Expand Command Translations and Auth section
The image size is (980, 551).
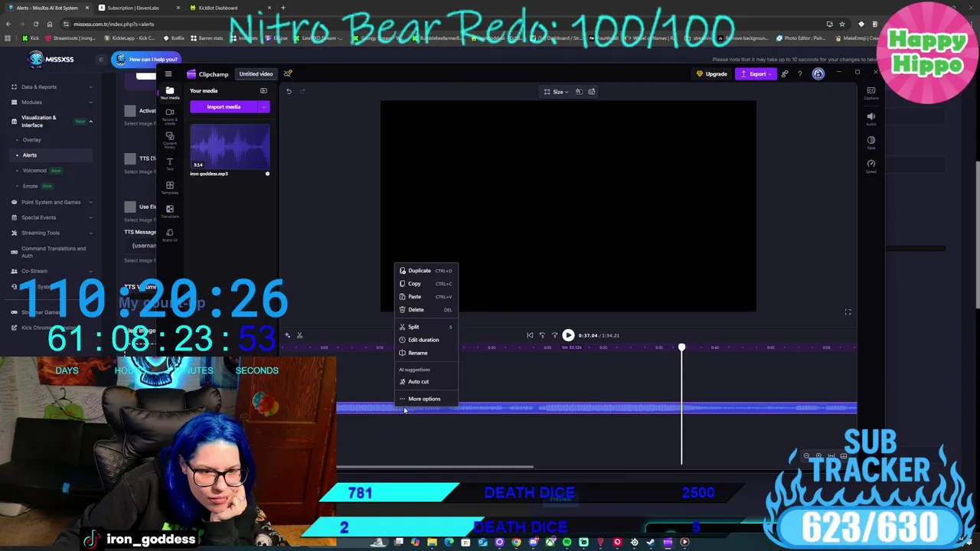coord(52,252)
